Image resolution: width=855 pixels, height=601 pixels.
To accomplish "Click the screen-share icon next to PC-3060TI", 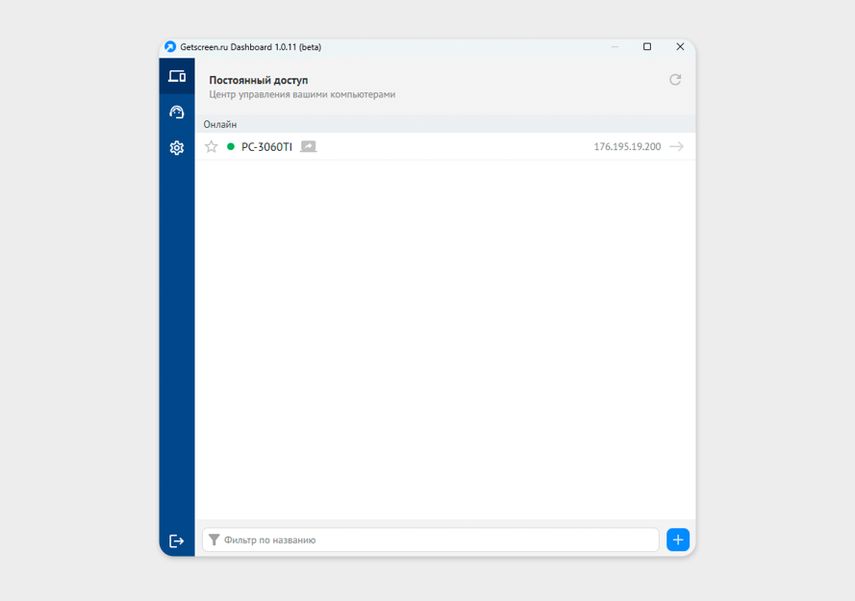I will (308, 146).
